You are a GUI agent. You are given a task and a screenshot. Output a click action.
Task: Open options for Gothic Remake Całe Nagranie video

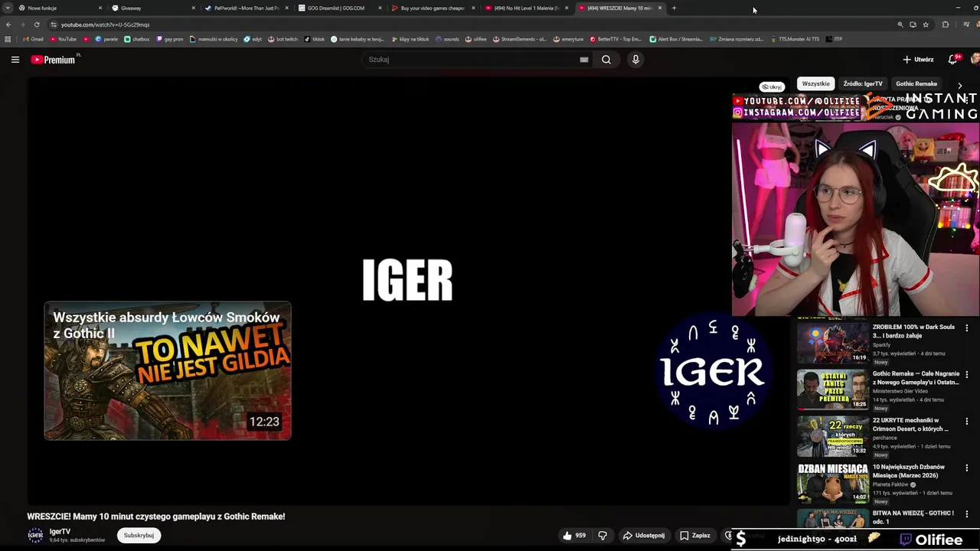tap(966, 374)
